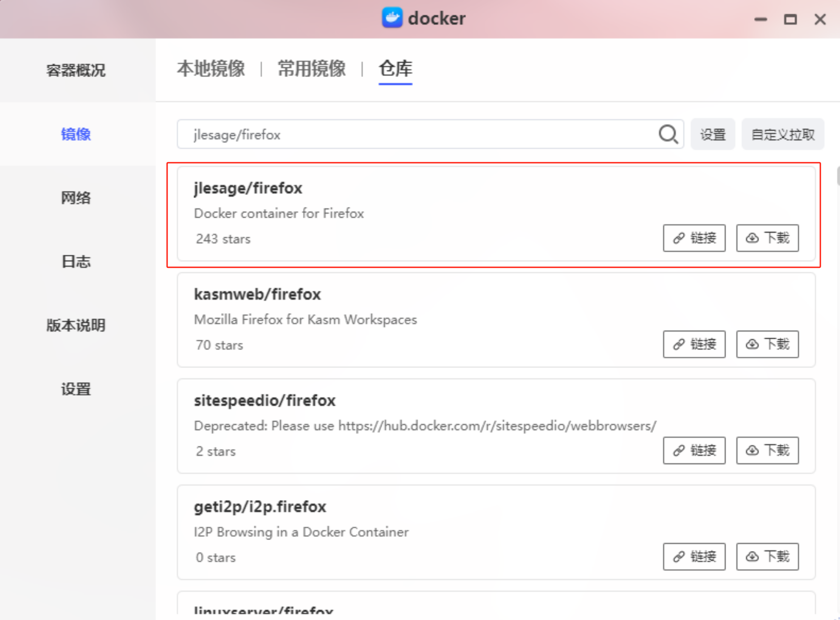Close the docker window

tap(820, 19)
